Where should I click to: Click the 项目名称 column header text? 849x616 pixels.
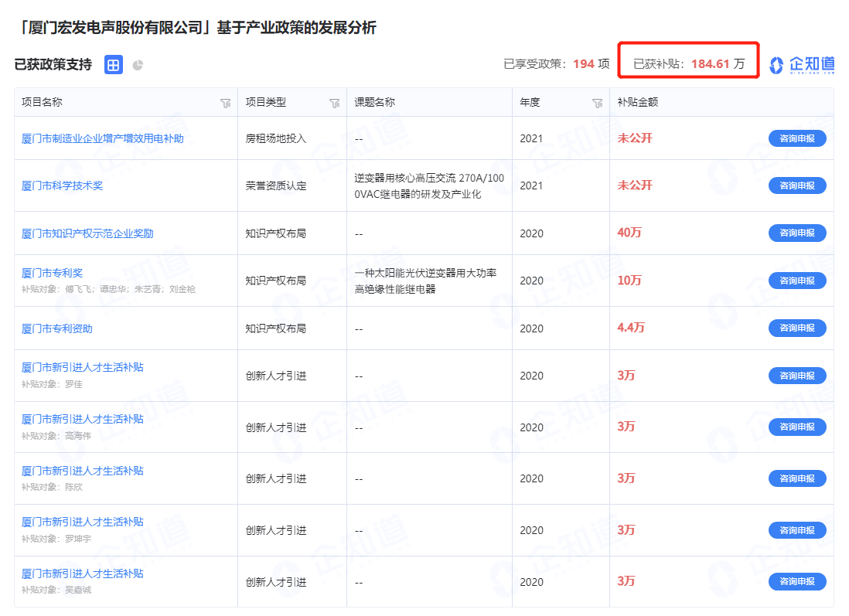(x=42, y=102)
